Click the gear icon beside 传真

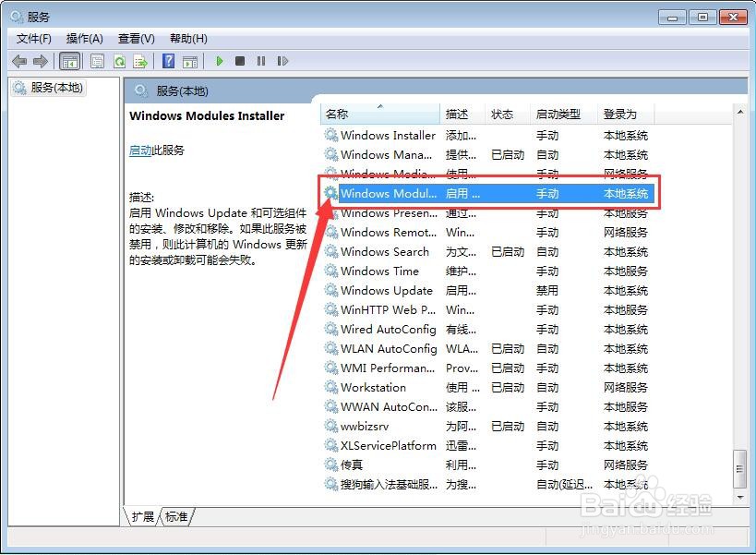pos(330,465)
